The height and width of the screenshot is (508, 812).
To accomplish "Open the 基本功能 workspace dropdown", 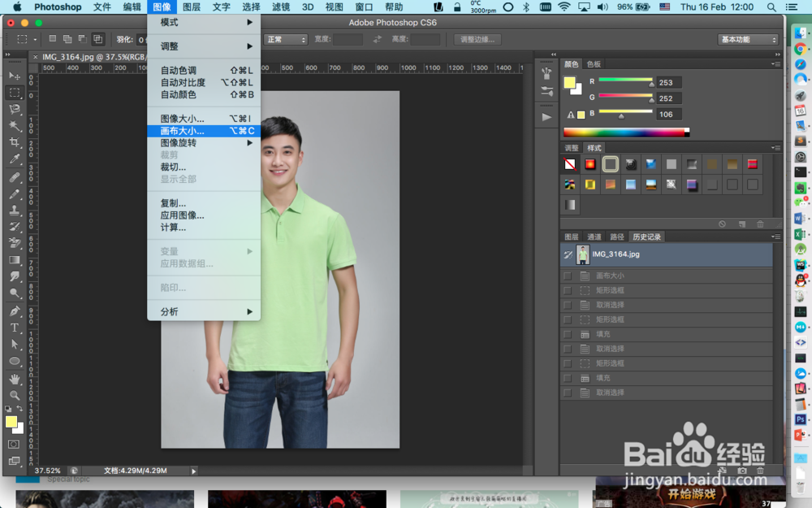I will tap(749, 39).
